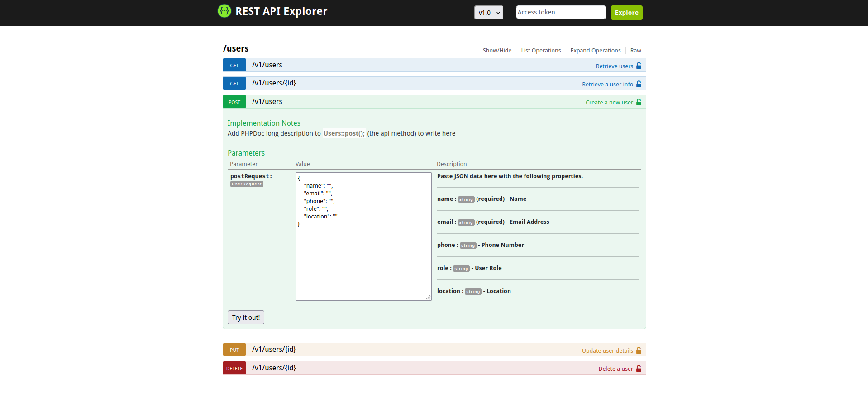Select List Operations option
This screenshot has height=402, width=868.
pyautogui.click(x=541, y=51)
